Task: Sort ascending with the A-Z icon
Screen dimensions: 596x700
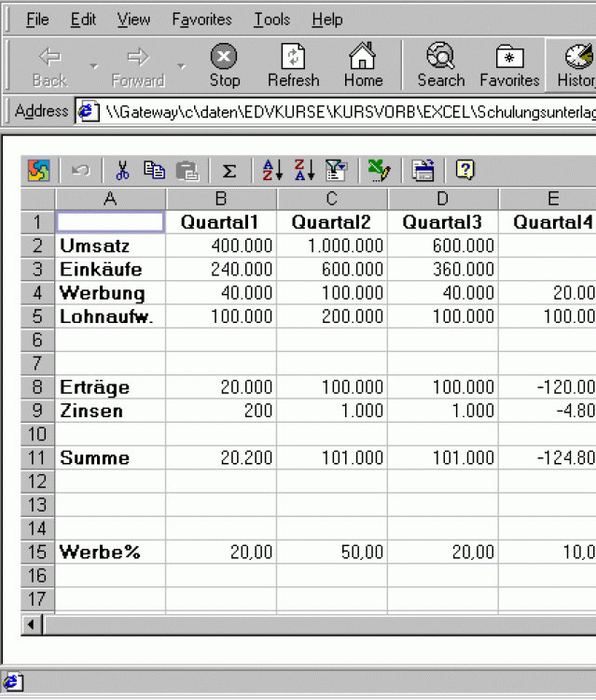Action: (x=271, y=170)
